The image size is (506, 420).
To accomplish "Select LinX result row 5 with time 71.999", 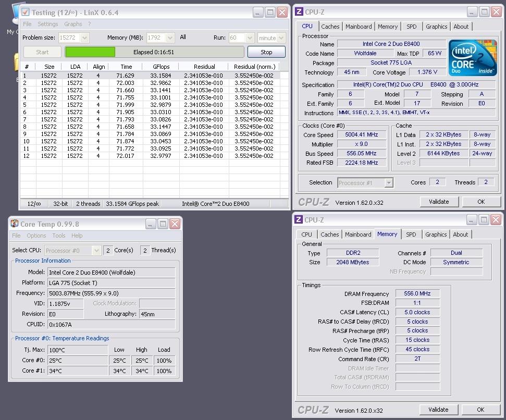I will (150, 105).
